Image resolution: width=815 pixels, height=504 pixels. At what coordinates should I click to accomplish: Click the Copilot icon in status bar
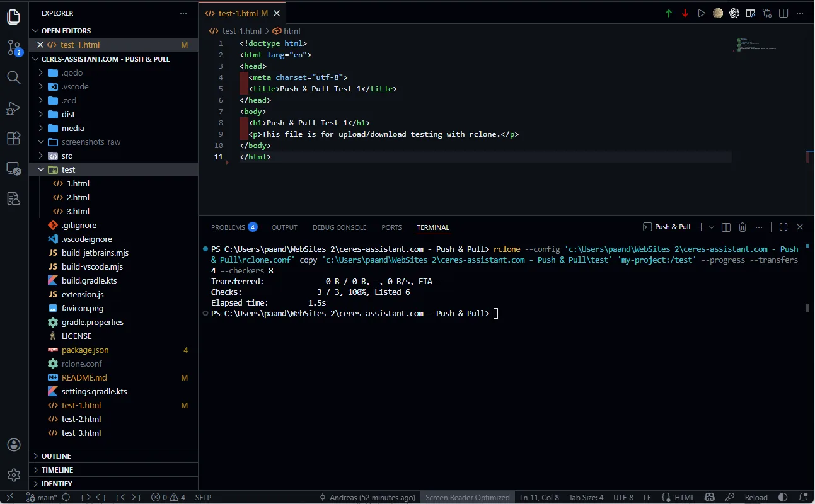point(709,497)
